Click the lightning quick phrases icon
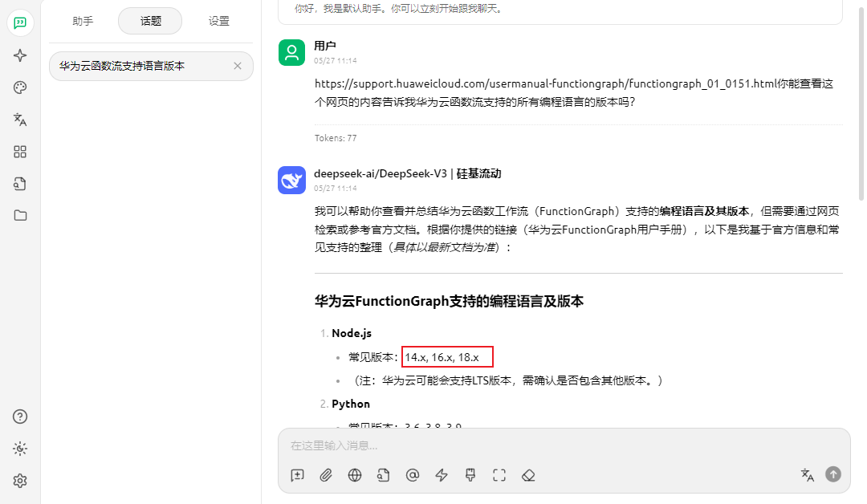 click(442, 475)
